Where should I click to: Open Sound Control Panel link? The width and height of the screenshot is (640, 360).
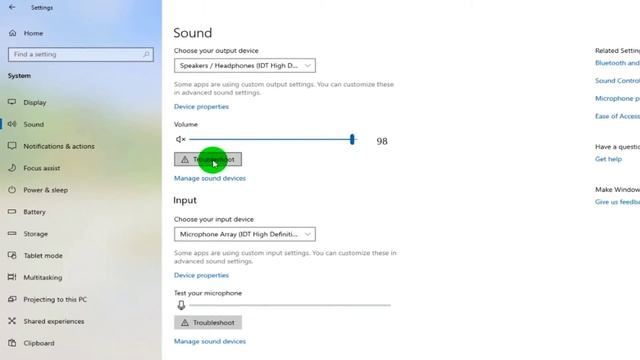click(617, 80)
